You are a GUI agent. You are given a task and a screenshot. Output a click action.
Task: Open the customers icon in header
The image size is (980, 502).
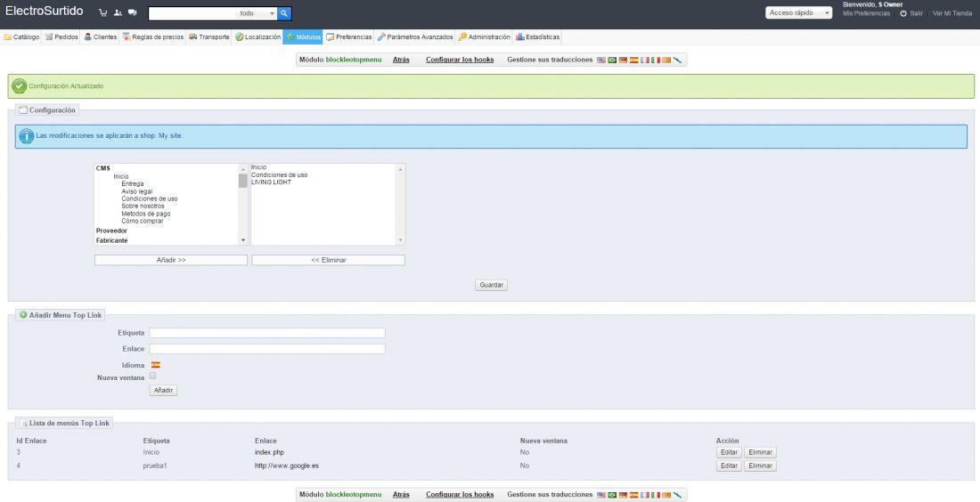tap(118, 12)
